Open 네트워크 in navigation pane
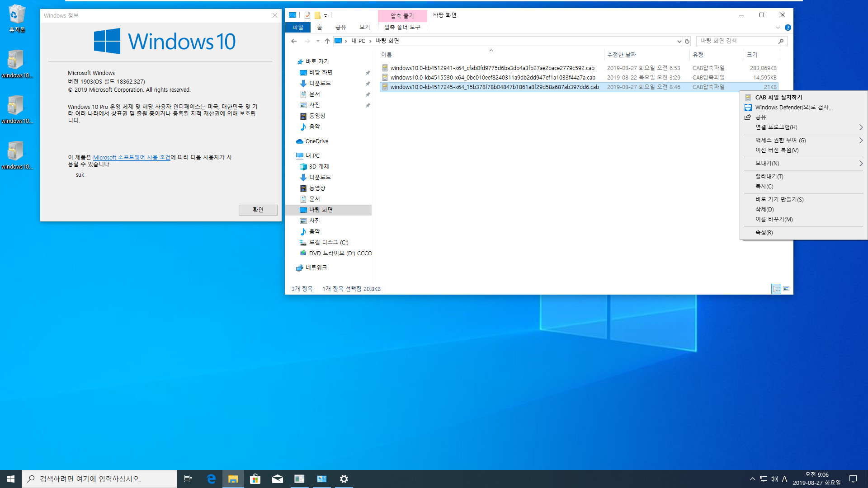 (316, 268)
